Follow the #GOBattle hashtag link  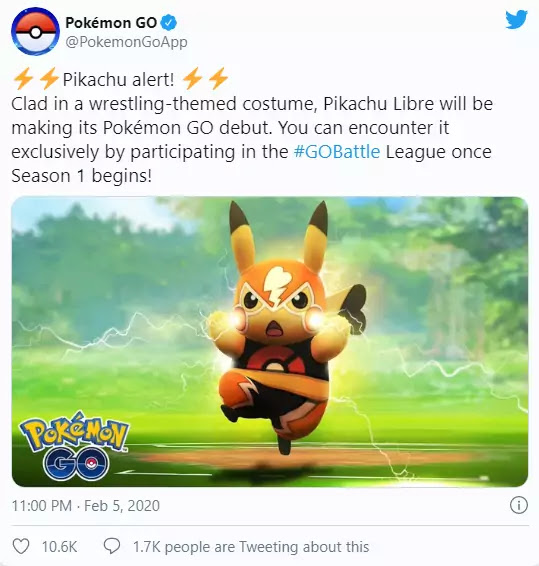337,152
